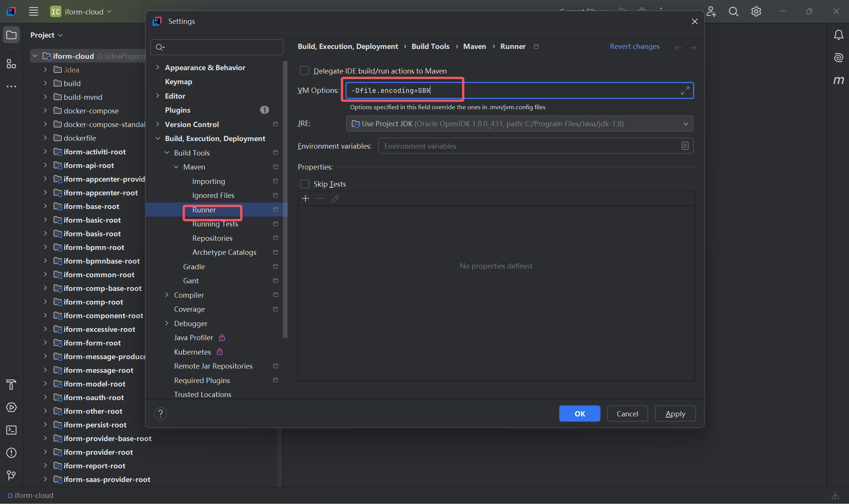The width and height of the screenshot is (849, 504).
Task: Click the Revert changes link
Action: coord(634,46)
